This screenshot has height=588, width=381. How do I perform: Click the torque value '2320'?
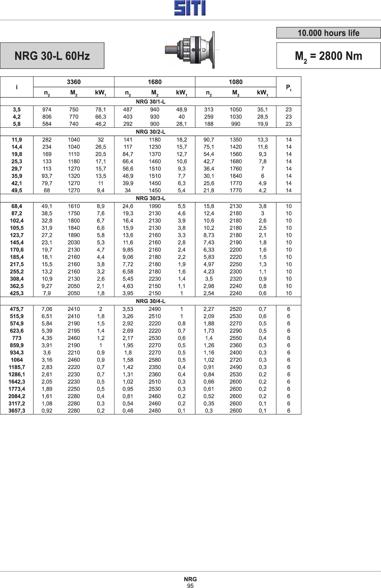tap(236, 279)
